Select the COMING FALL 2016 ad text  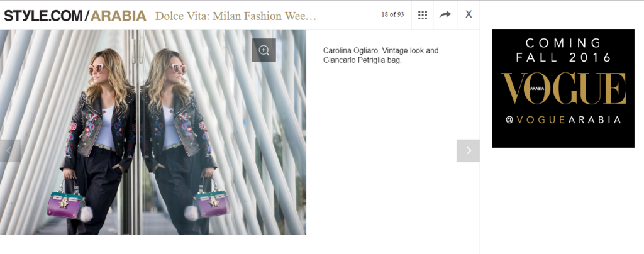pos(563,50)
